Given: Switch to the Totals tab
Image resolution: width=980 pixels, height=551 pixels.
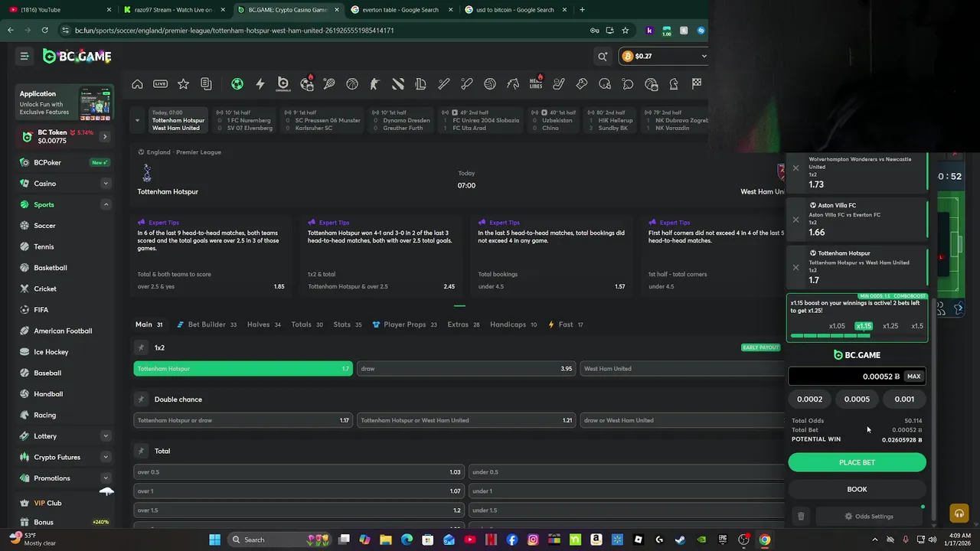Looking at the screenshot, I should click(307, 324).
